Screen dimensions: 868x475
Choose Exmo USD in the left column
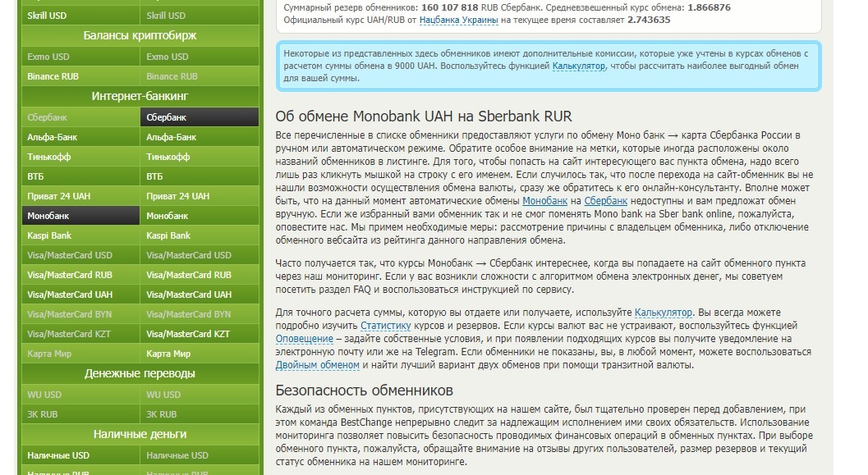tap(80, 57)
